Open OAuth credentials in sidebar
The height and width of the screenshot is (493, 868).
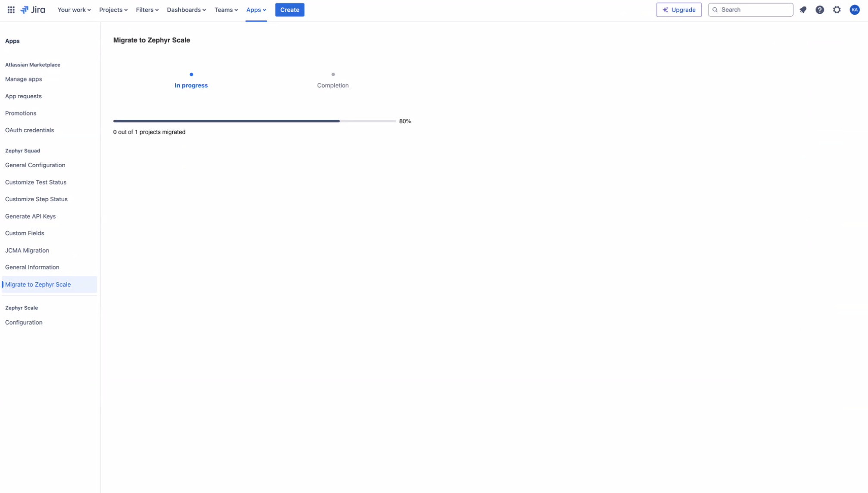29,130
